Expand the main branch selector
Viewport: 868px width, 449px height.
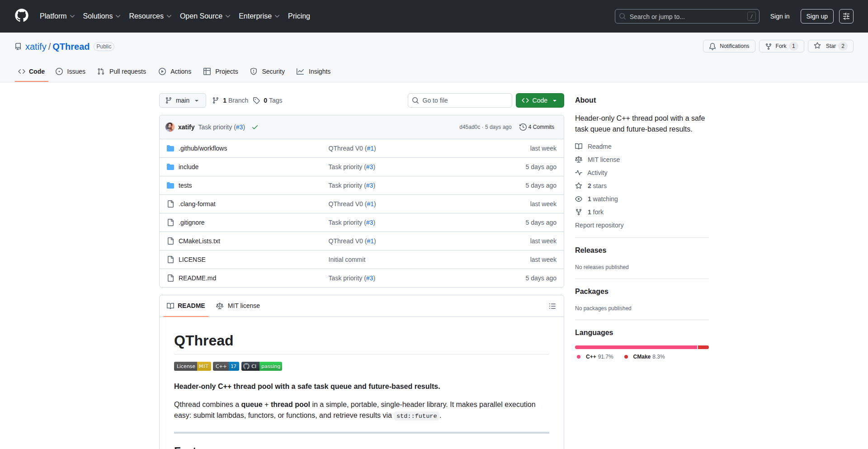coord(182,100)
